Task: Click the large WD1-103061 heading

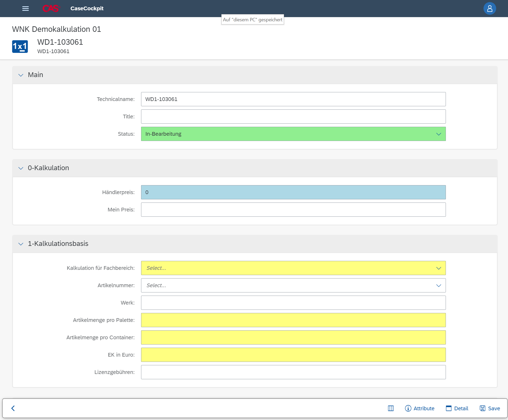Action: click(x=60, y=42)
